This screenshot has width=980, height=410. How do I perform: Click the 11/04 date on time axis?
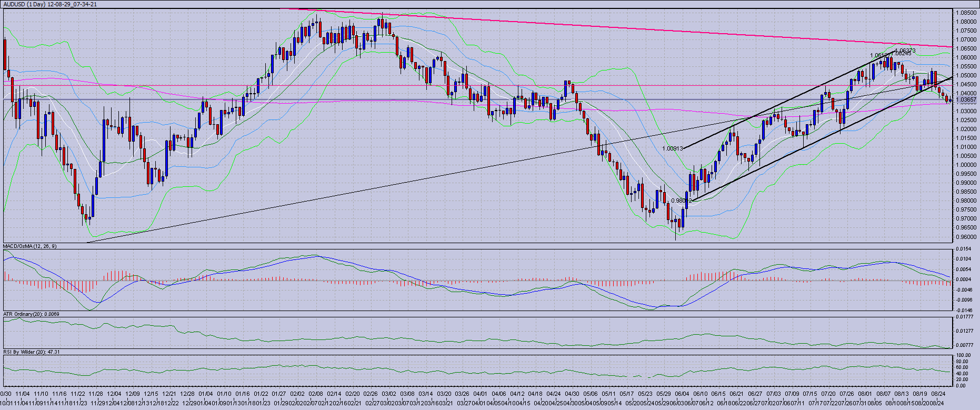[x=22, y=393]
